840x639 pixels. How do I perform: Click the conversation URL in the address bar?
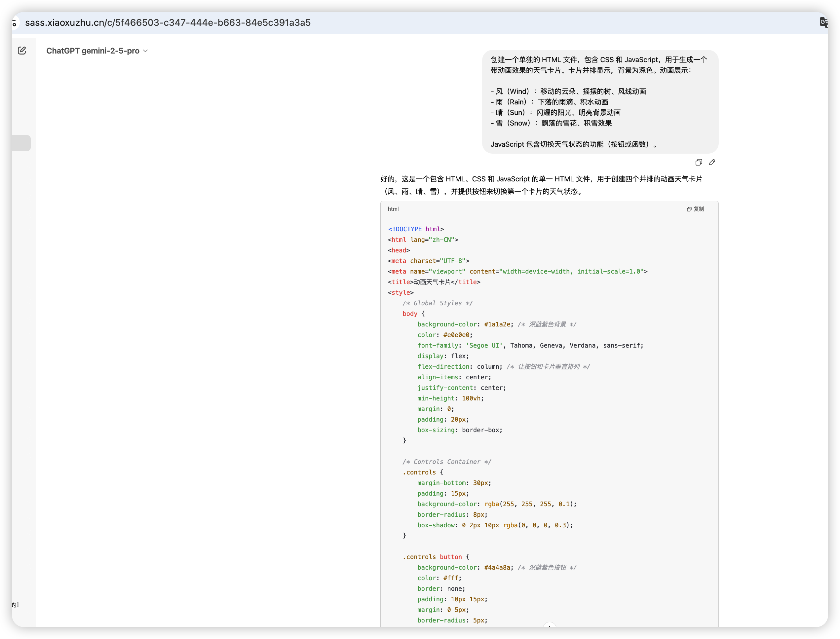[x=168, y=23]
